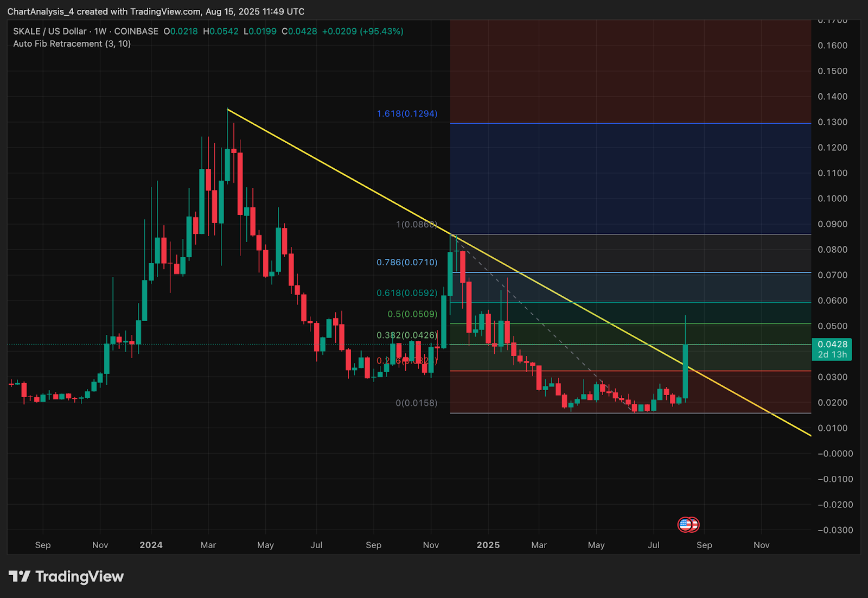
Task: Click the close value C0.0428 in header
Action: tap(299, 31)
